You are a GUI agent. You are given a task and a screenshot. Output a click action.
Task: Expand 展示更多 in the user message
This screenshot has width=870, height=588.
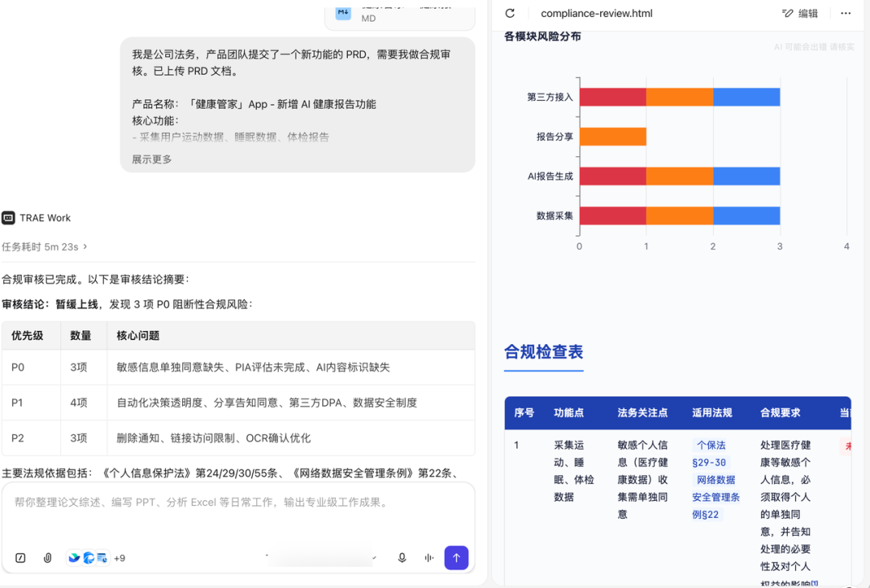[151, 159]
